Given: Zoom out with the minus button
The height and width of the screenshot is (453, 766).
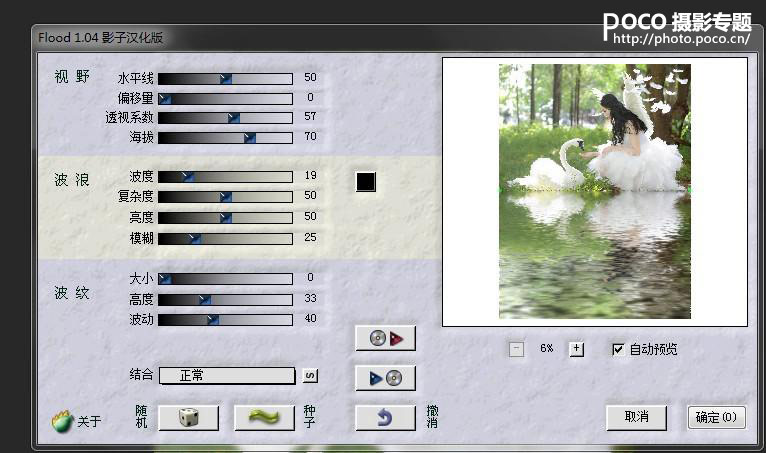Looking at the screenshot, I should tap(516, 349).
